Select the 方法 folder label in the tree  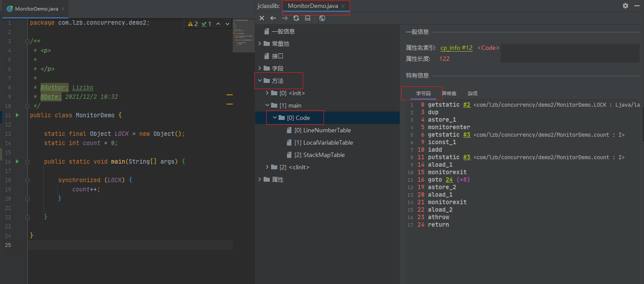tap(278, 81)
